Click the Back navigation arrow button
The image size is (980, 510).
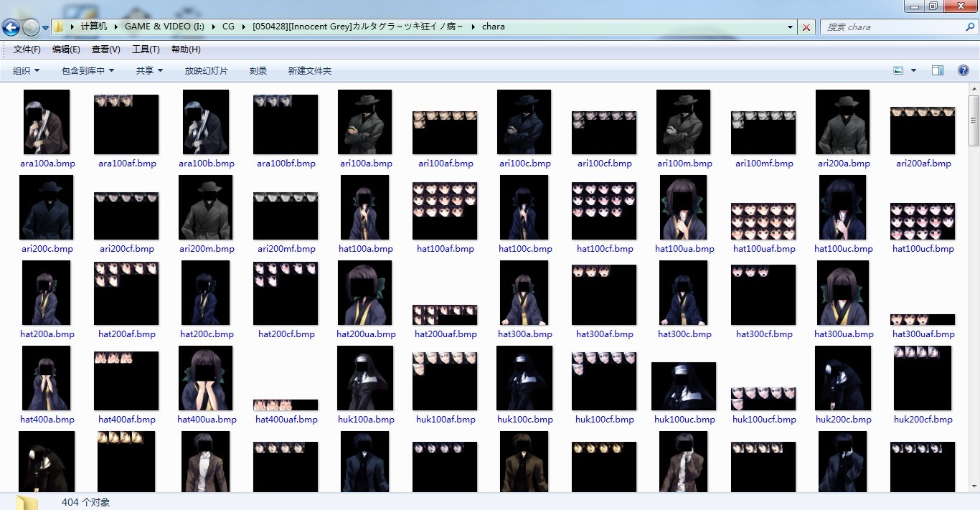pos(11,27)
